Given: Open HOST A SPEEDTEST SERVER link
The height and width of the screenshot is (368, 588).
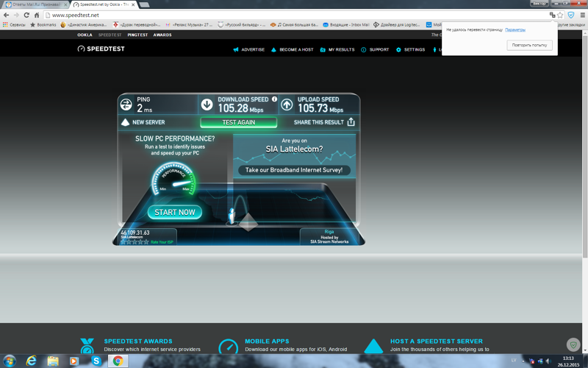Looking at the screenshot, I should pos(437,341).
